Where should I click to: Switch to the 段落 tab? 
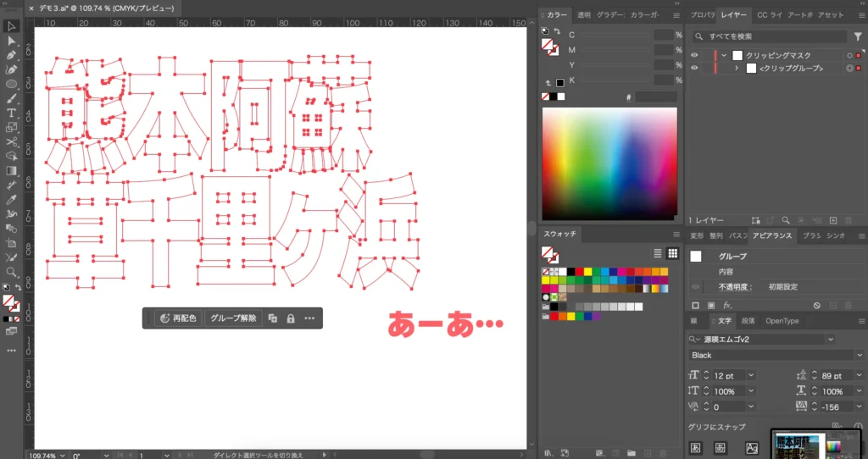748,321
